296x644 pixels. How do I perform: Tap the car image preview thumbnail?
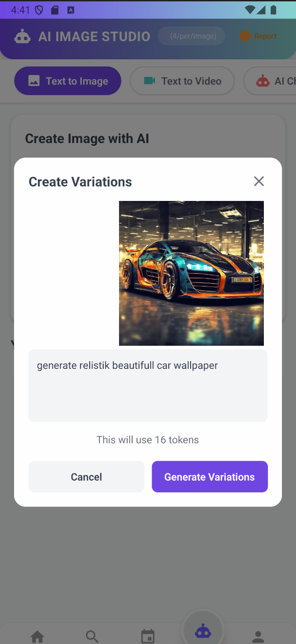[191, 273]
